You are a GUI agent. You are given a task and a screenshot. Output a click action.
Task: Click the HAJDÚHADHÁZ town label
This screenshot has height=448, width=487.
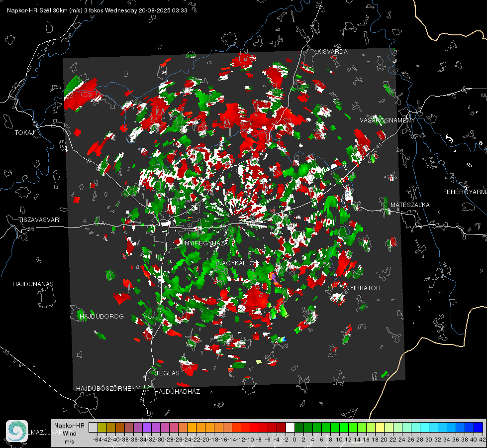point(177,392)
